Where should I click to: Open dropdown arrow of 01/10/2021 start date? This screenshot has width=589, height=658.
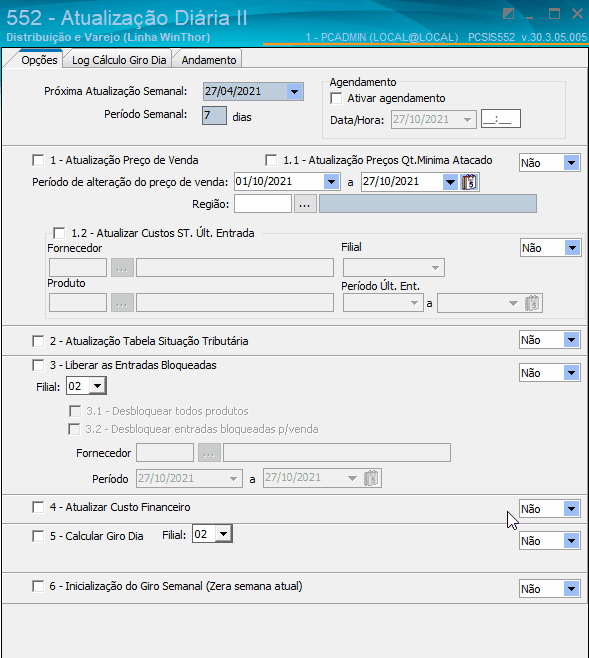[331, 182]
